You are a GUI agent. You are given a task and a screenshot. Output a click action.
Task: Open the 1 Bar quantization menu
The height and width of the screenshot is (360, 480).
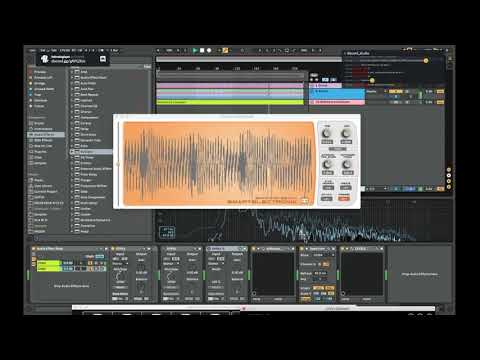(x=114, y=50)
